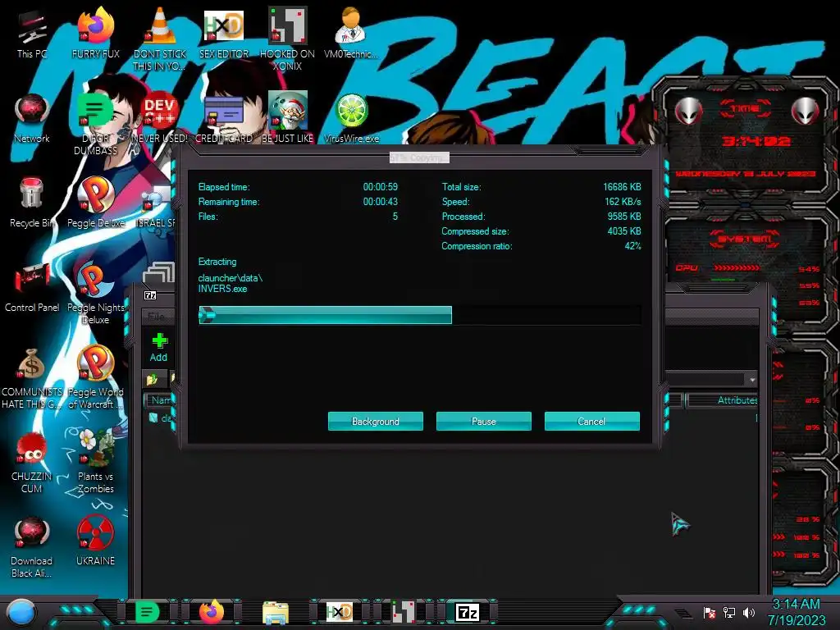Click the 7z window title icon
The image size is (840, 630).
pos(151,295)
